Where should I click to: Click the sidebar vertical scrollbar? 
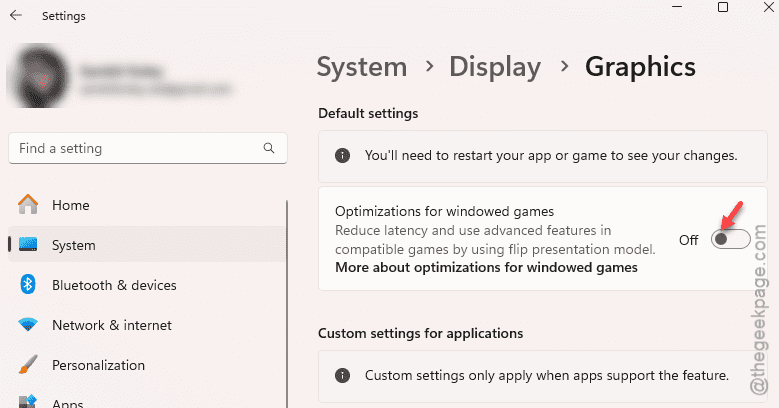click(x=287, y=300)
